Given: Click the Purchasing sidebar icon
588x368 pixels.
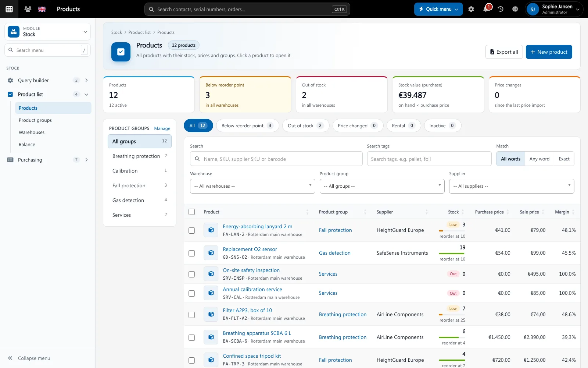Looking at the screenshot, I should pos(10,160).
